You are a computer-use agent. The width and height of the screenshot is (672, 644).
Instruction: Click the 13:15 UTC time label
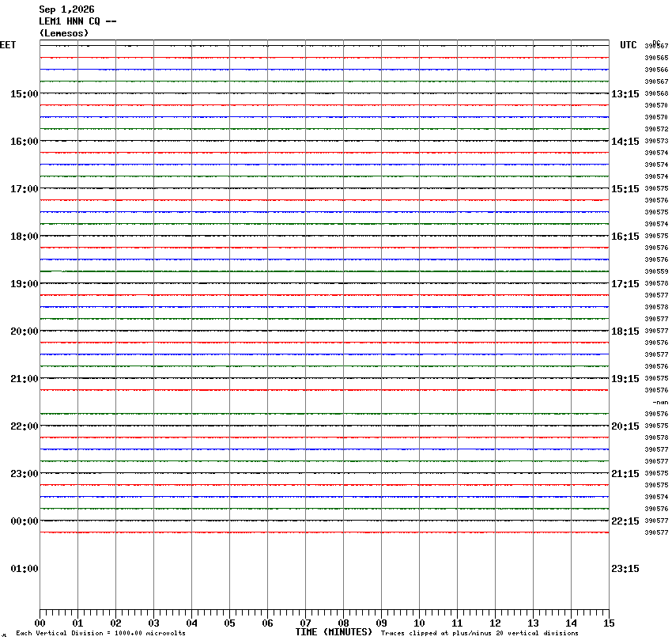625,94
